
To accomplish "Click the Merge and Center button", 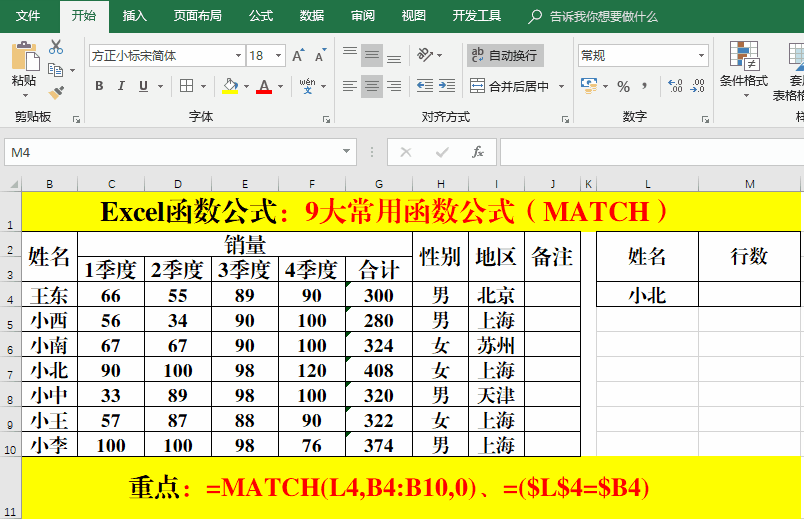I will (x=510, y=86).
